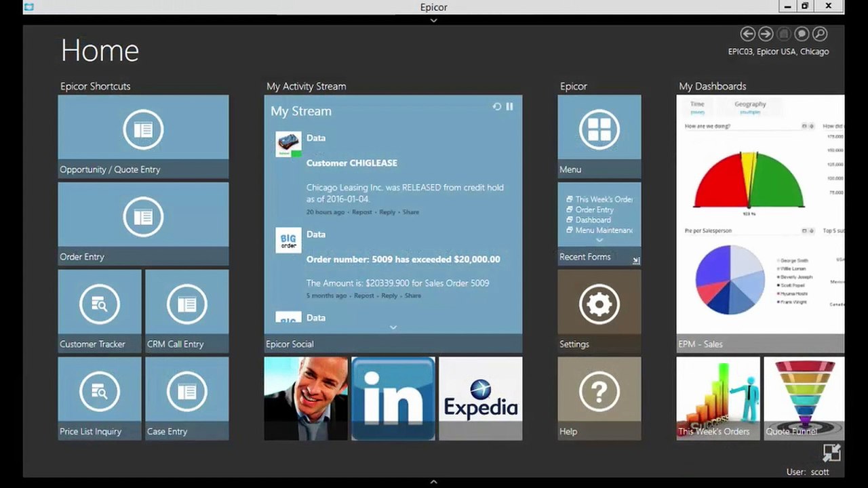Open the Price List Inquiry tile
868x488 pixels.
click(100, 399)
